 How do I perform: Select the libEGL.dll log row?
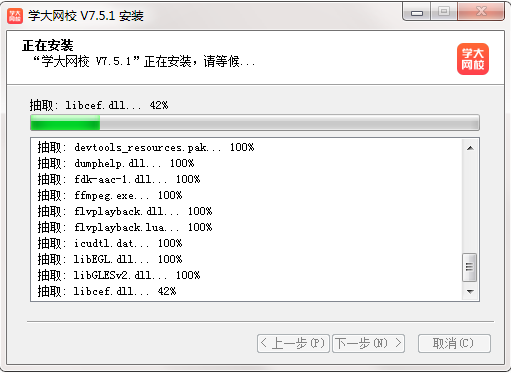(246, 259)
